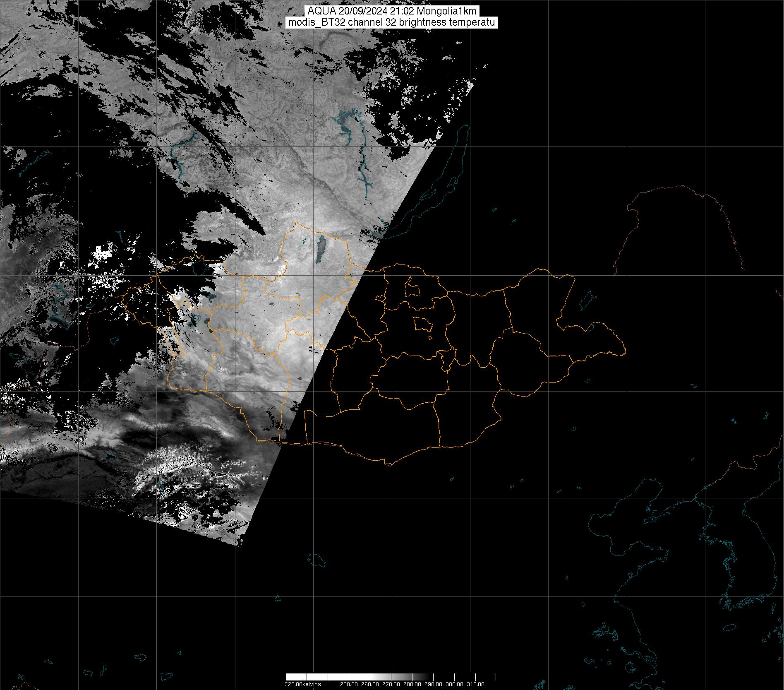The image size is (784, 690).
Task: Click the 220.00kelvins colorbar label
Action: click(x=302, y=684)
